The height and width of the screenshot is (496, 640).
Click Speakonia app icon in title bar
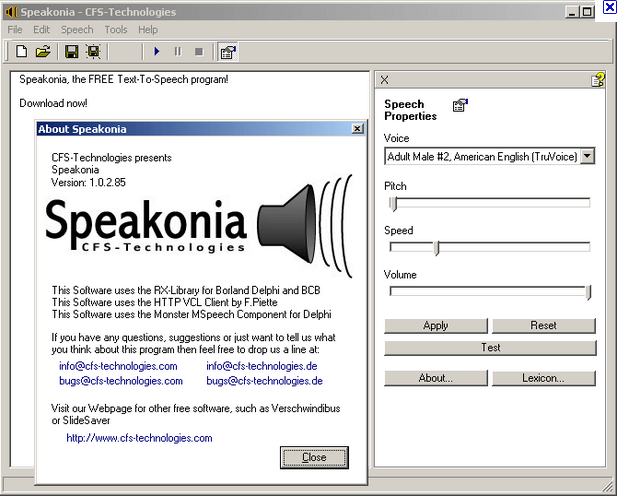point(11,12)
